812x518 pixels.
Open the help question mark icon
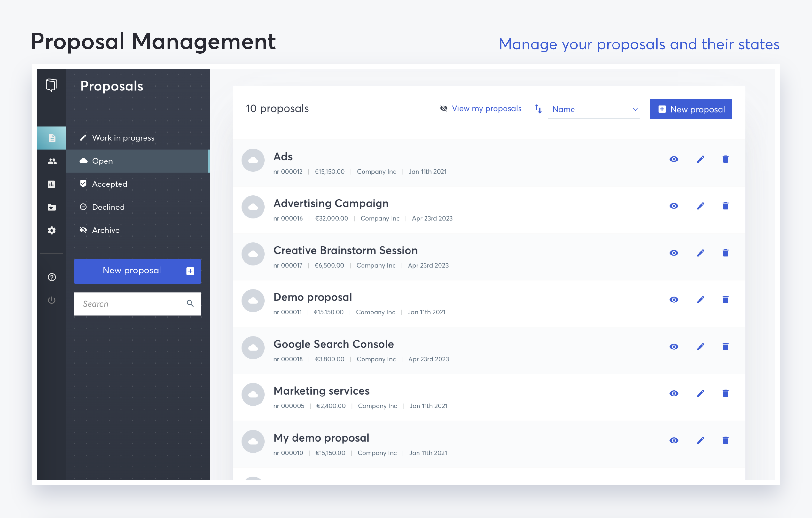(51, 277)
